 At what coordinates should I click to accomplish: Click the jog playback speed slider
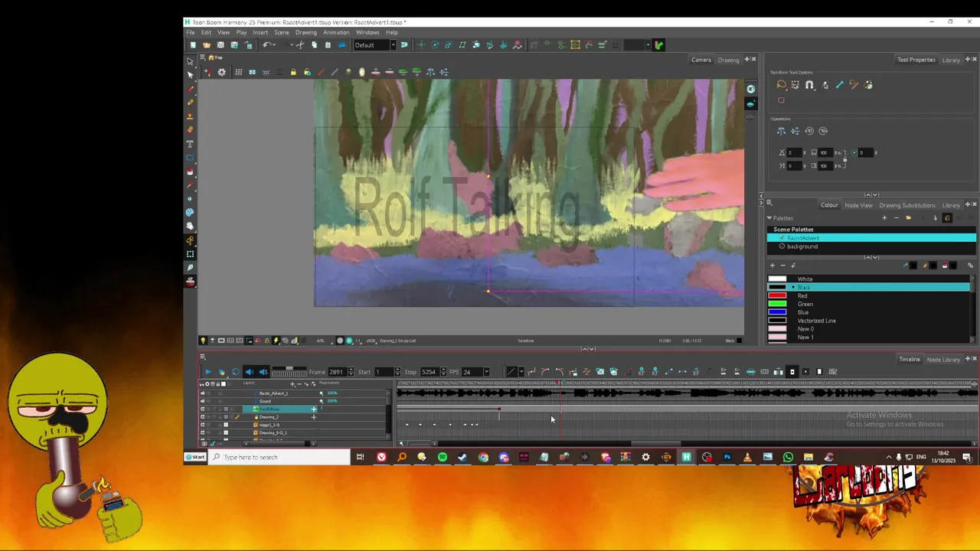point(289,372)
